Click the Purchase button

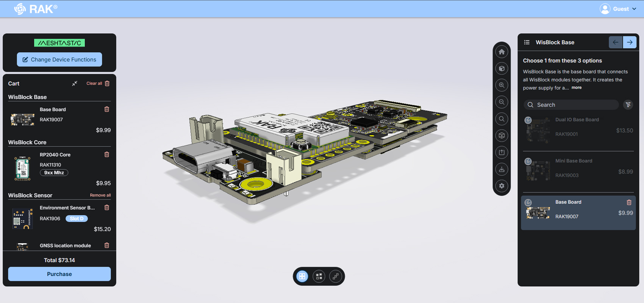click(59, 274)
